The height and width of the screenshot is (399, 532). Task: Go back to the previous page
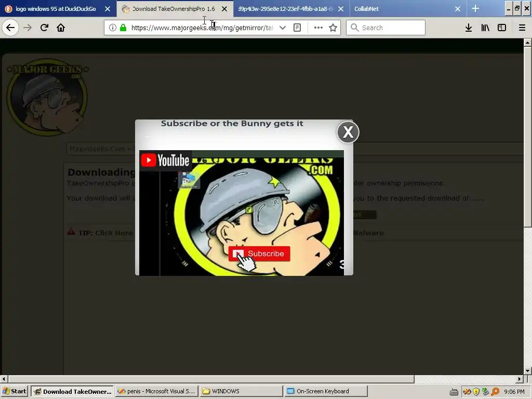(10, 28)
